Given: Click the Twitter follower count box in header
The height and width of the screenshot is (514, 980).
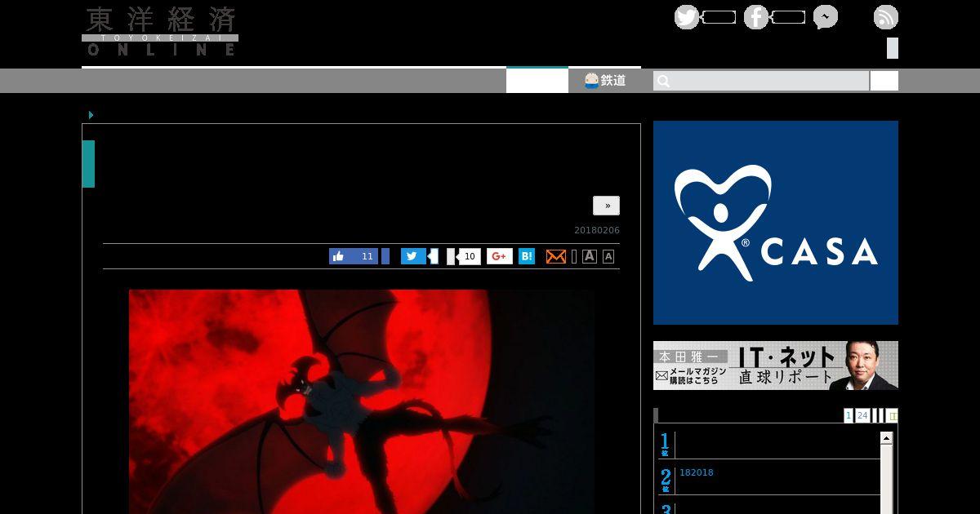Looking at the screenshot, I should point(719,17).
